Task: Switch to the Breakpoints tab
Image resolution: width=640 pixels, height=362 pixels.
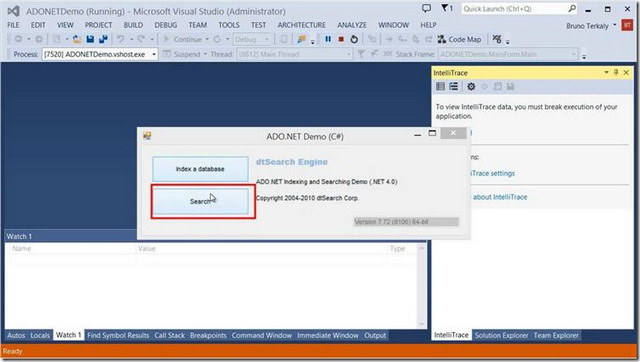Action: pos(208,335)
